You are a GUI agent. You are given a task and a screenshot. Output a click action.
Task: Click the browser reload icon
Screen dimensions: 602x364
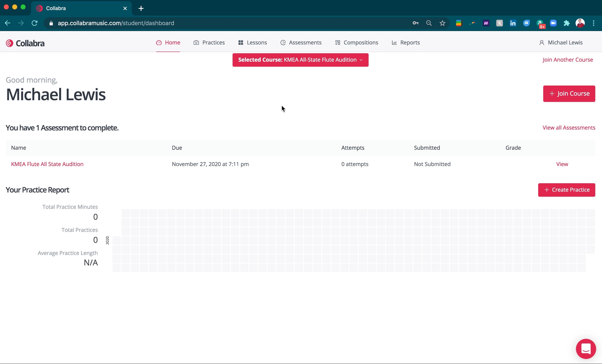pyautogui.click(x=34, y=23)
